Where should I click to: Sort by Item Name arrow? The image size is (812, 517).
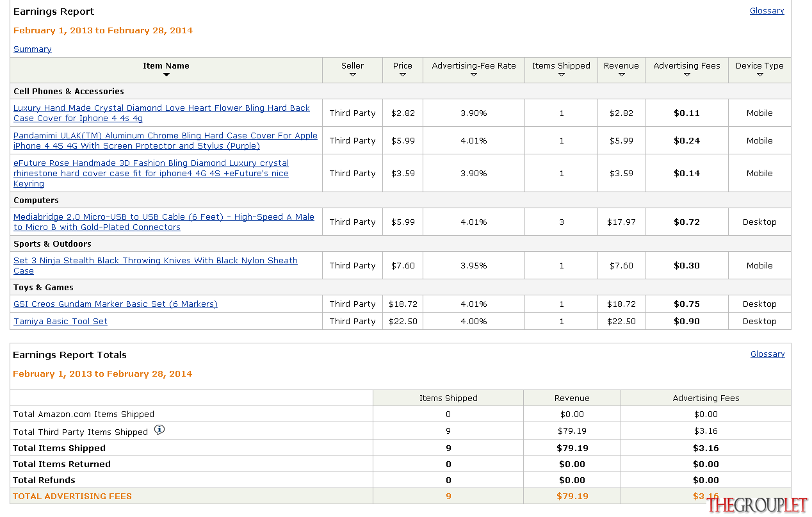pyautogui.click(x=166, y=75)
